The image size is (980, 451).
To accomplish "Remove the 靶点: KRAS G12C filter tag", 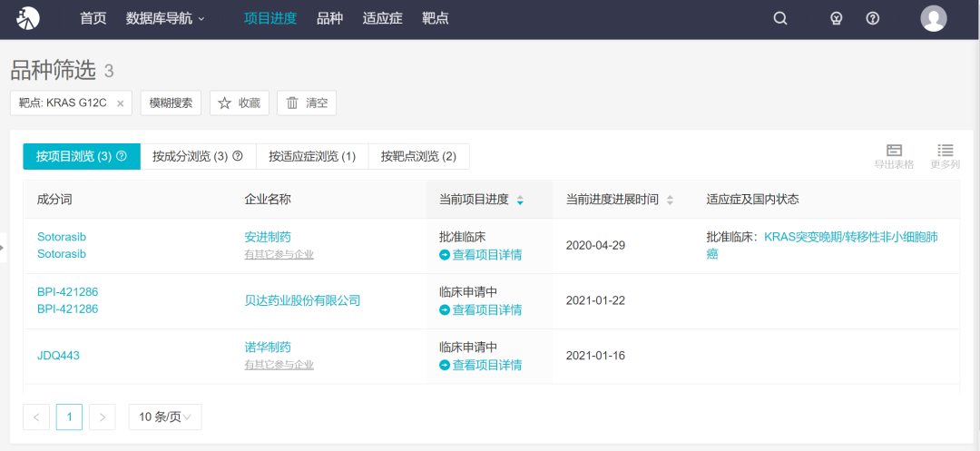I will click(x=121, y=103).
